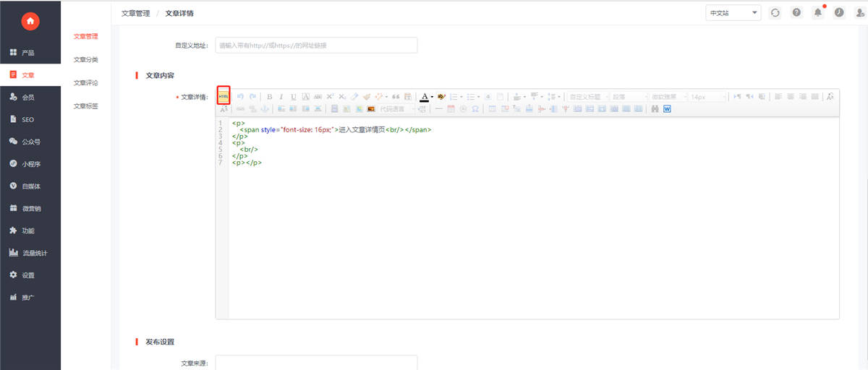This screenshot has height=370, width=868.
Task: Open unordered list style dropdown
Action: pyautogui.click(x=479, y=96)
